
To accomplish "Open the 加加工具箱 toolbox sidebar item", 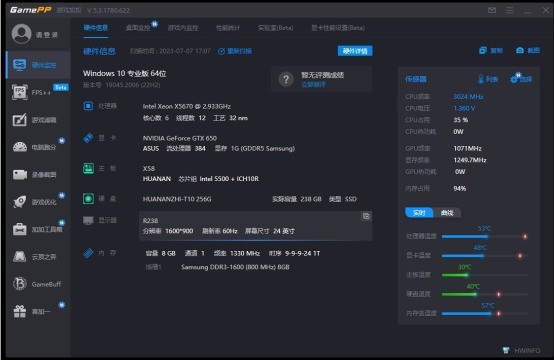I will point(38,229).
